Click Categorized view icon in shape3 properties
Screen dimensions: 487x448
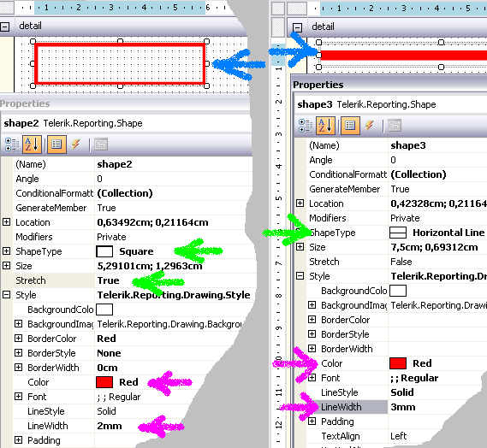[x=306, y=126]
